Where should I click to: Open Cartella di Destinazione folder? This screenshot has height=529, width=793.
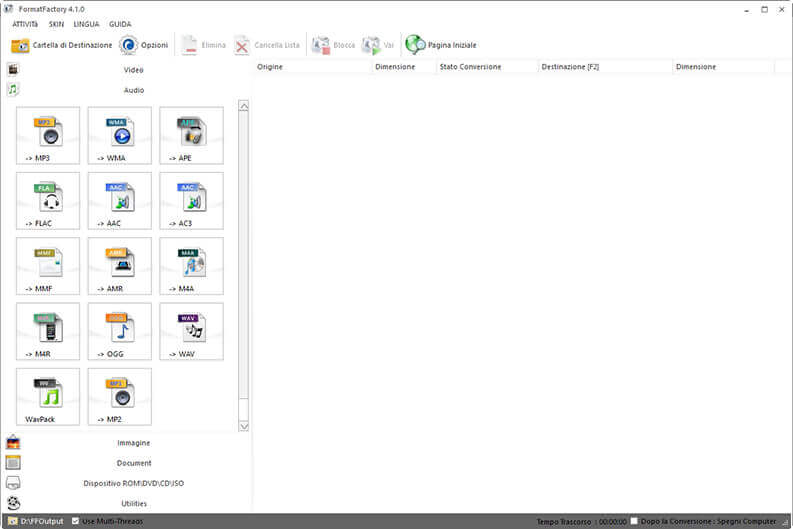61,45
